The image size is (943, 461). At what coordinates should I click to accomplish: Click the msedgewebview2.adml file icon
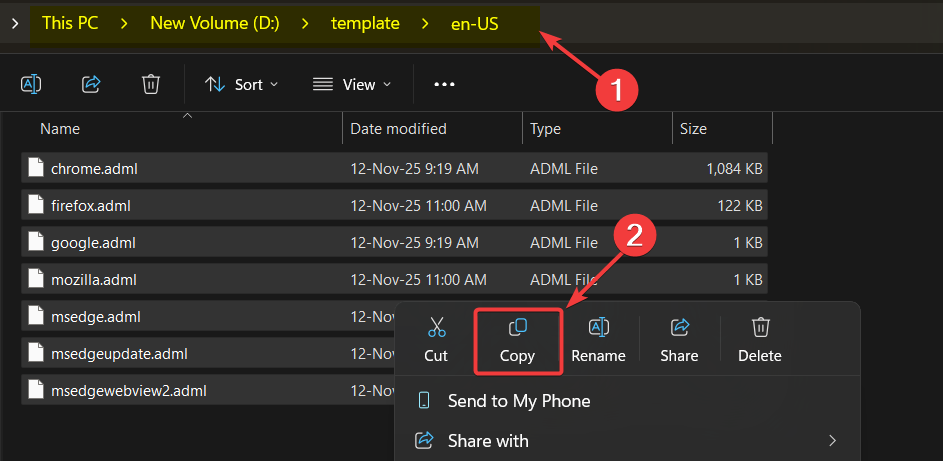[36, 390]
